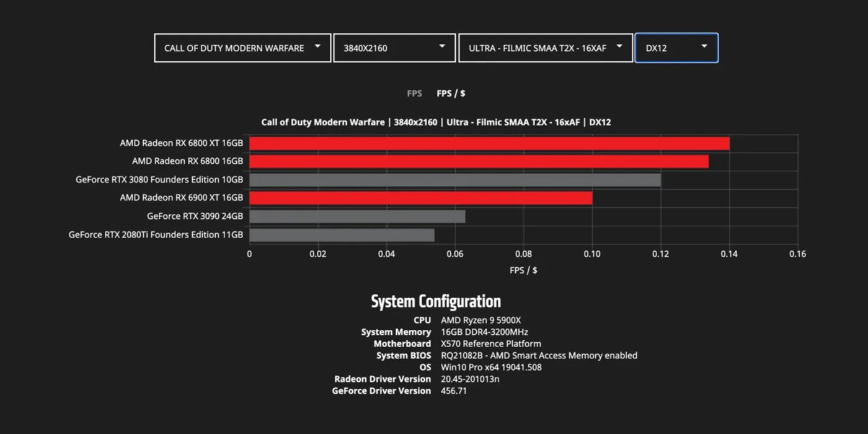Click the FPS / $ axis label
The width and height of the screenshot is (868, 434).
click(524, 270)
